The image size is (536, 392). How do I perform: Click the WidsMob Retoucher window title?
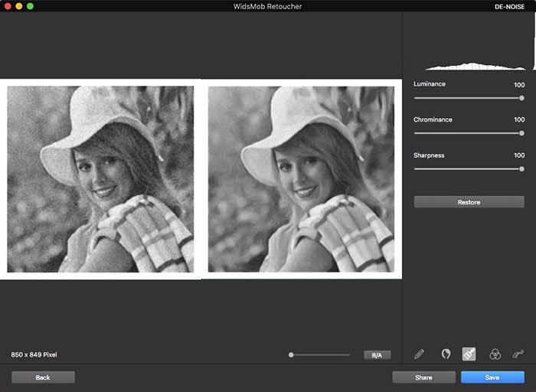tap(268, 6)
